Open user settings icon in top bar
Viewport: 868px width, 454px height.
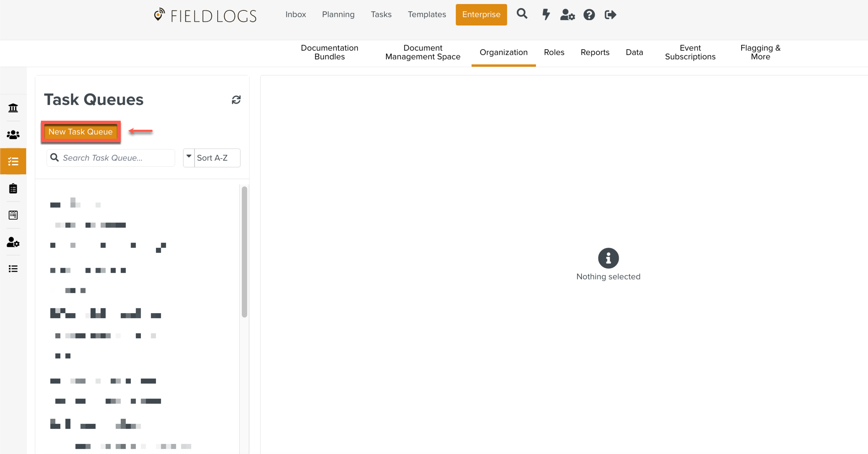point(567,15)
